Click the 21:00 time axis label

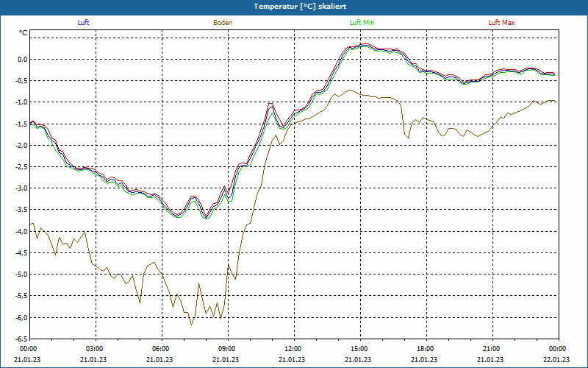(x=492, y=349)
